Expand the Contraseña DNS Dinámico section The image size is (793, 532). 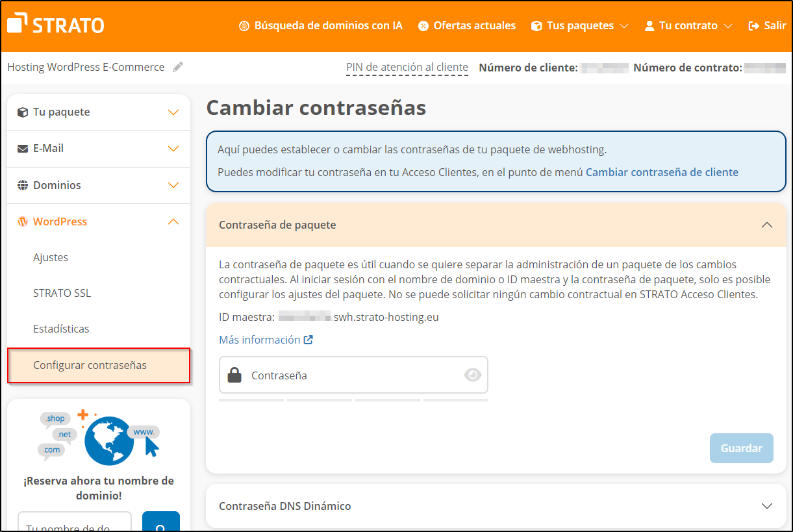click(x=767, y=505)
